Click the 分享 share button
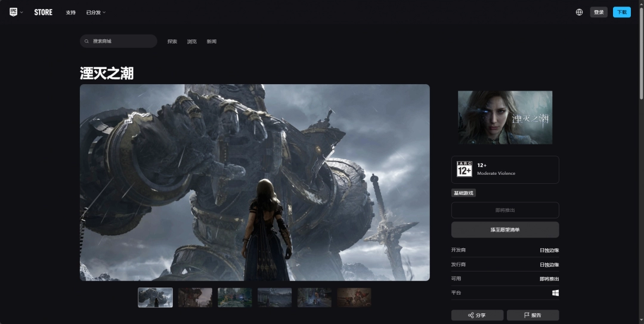The height and width of the screenshot is (324, 644). [x=477, y=315]
